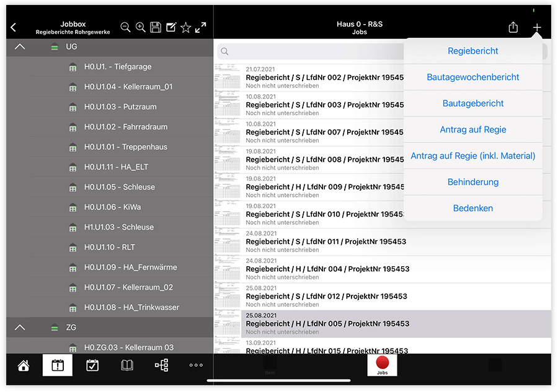
Task: Click the zoom out magnifier icon
Action: pos(125,27)
